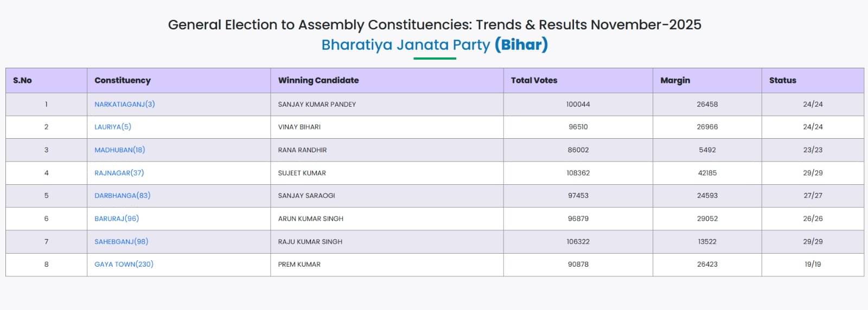The height and width of the screenshot is (310, 868).
Task: Click the SAHEBGANJ(98) constituency link
Action: coord(121,242)
